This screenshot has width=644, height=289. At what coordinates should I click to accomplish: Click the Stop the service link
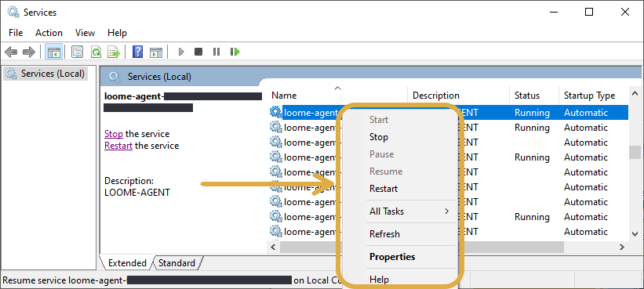click(x=114, y=134)
